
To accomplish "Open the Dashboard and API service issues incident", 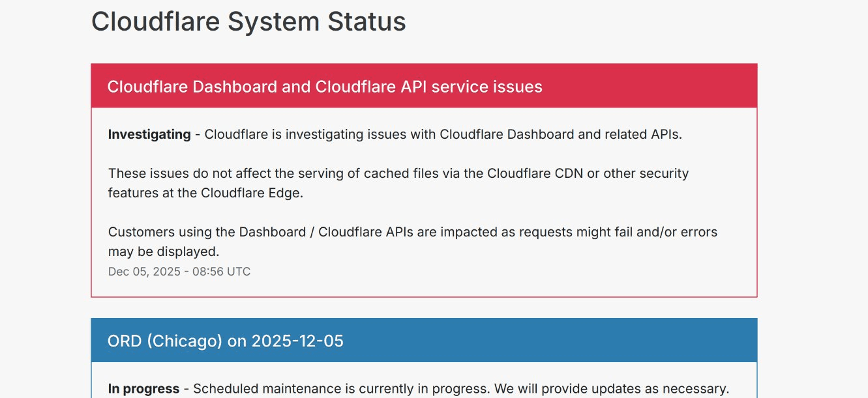I will pyautogui.click(x=324, y=87).
